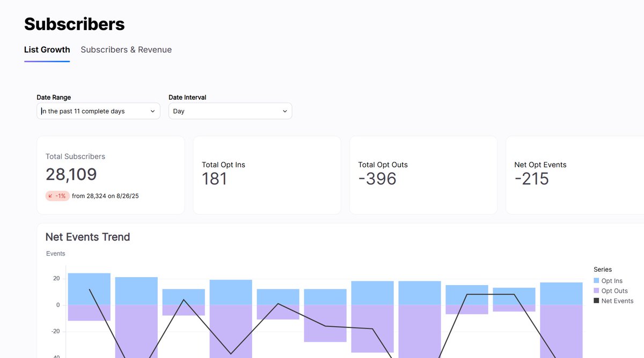Click the Net Opt Events card label

[x=540, y=165]
